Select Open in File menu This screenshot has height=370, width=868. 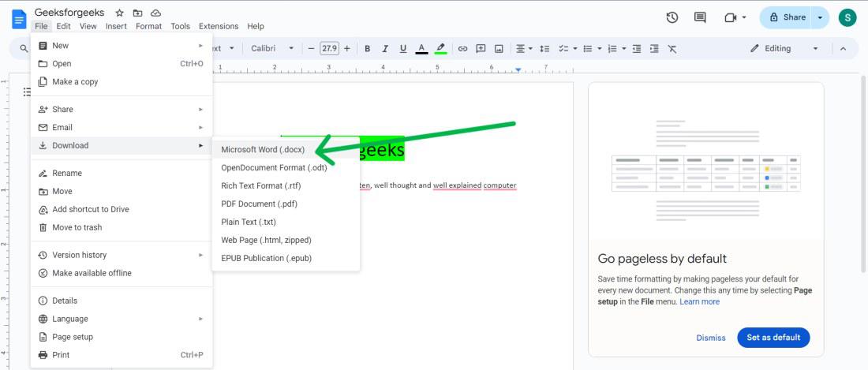122,64
